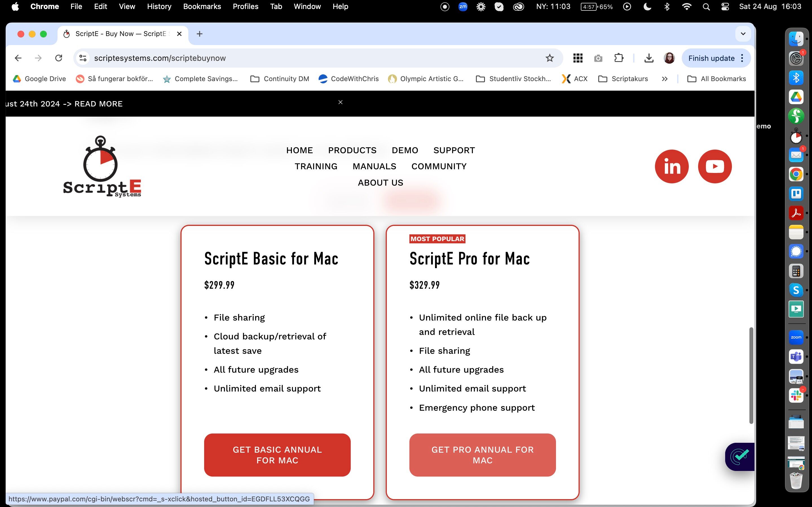
Task: Toggle Do Not Disturb moon icon
Action: pyautogui.click(x=647, y=7)
